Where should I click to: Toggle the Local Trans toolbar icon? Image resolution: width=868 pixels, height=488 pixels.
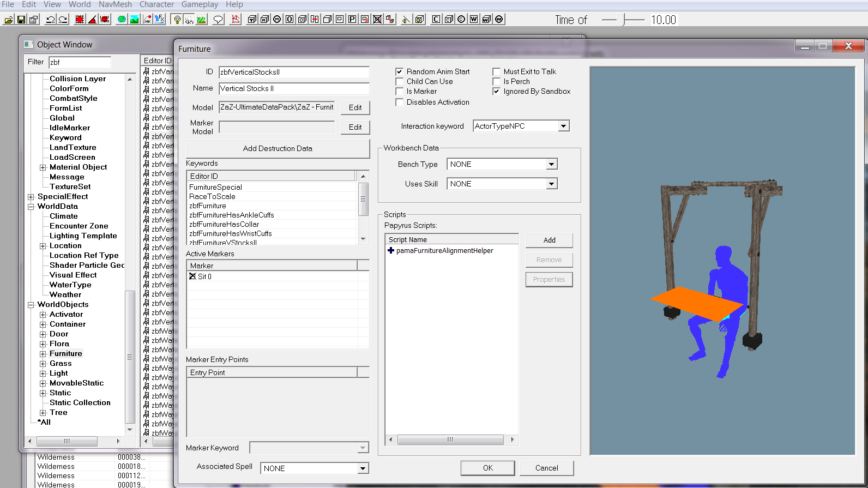105,20
